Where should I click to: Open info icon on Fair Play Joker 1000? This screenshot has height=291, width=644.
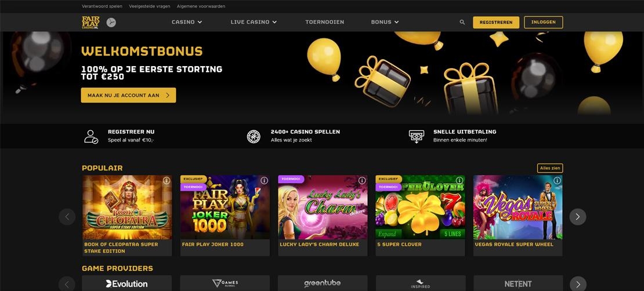click(x=264, y=181)
